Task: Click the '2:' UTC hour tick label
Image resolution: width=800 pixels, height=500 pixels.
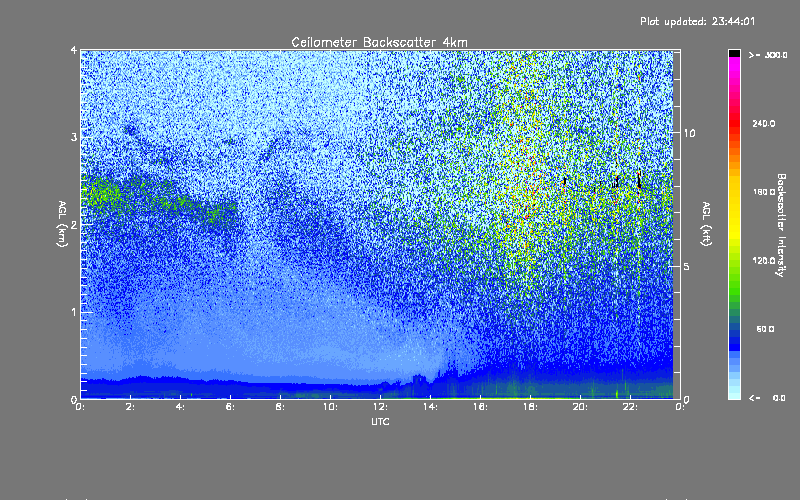Action: (131, 407)
